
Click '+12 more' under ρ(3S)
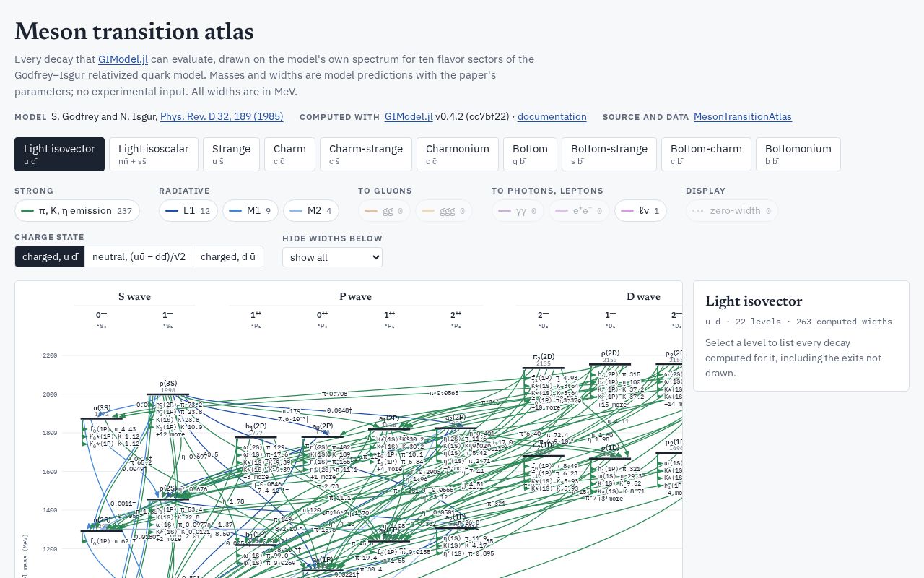point(170,434)
